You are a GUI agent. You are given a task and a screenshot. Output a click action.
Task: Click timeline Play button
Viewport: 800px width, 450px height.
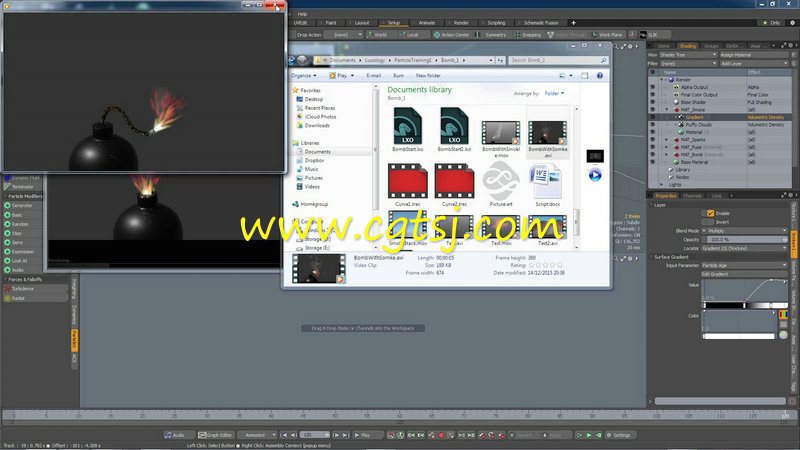pos(365,435)
